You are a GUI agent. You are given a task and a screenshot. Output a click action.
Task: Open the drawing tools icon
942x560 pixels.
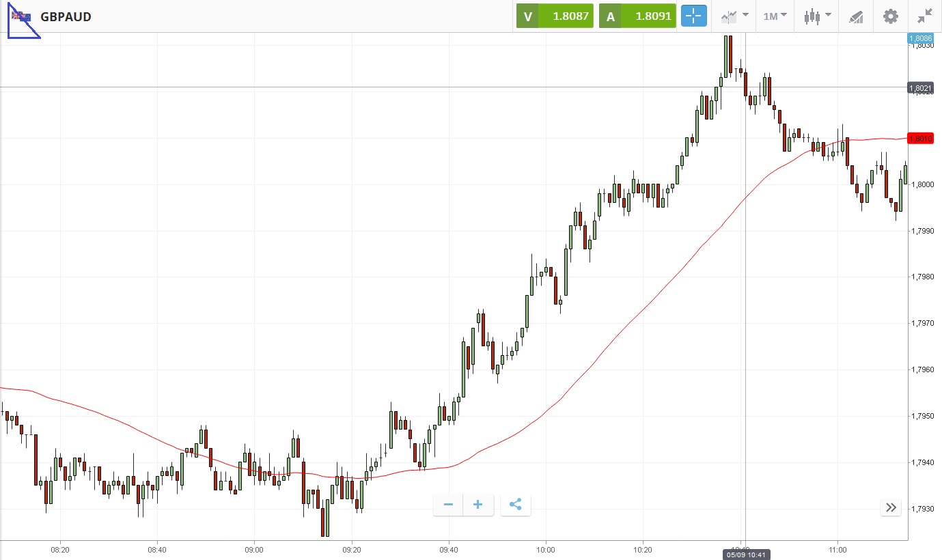(856, 16)
